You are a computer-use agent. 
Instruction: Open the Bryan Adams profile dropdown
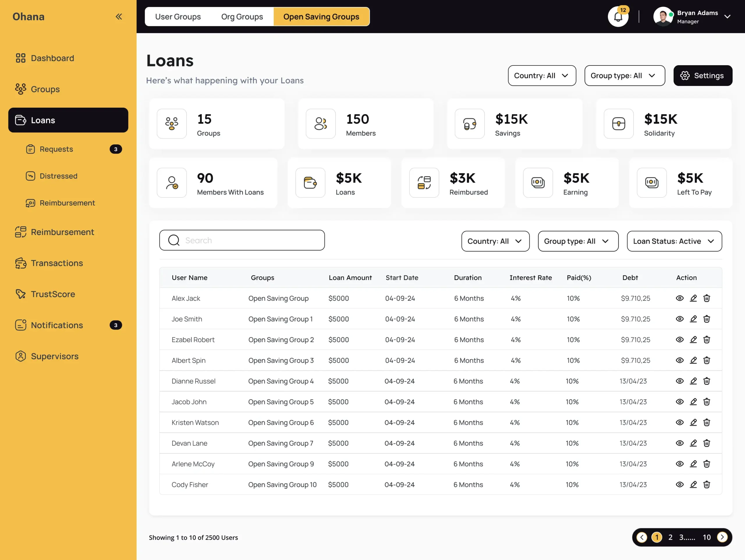(728, 17)
